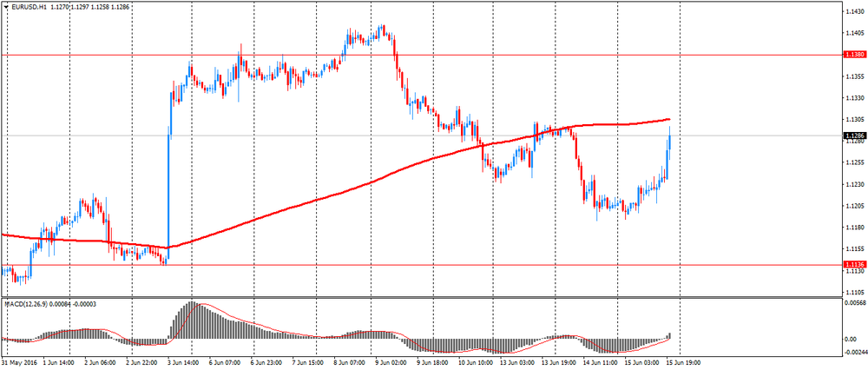Click the 1.1255 price axis label
Screen dimensions: 868x370
pyautogui.click(x=853, y=162)
